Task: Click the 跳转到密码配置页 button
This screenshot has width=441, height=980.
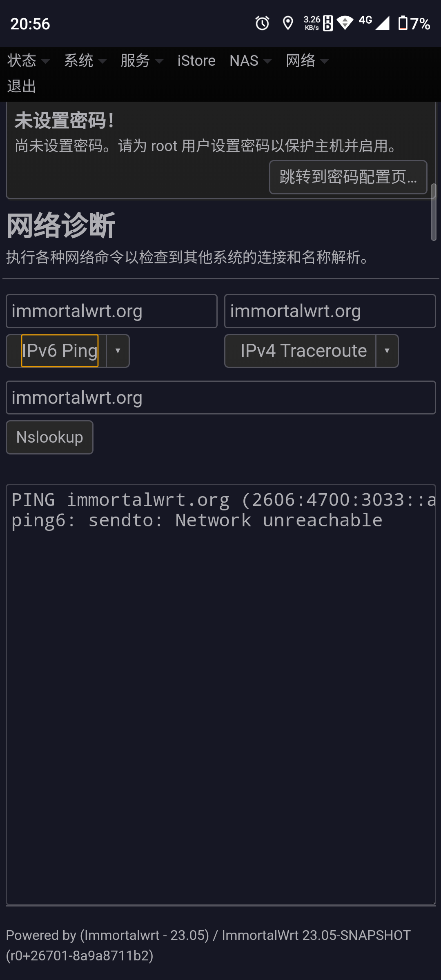Action: tap(348, 177)
